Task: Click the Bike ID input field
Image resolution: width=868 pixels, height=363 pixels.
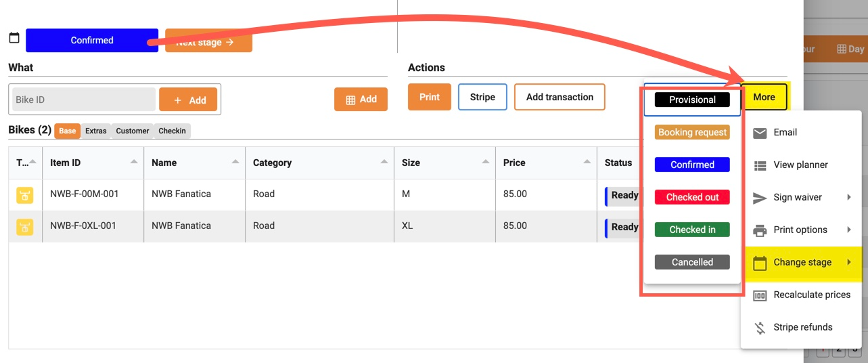Action: click(x=83, y=100)
